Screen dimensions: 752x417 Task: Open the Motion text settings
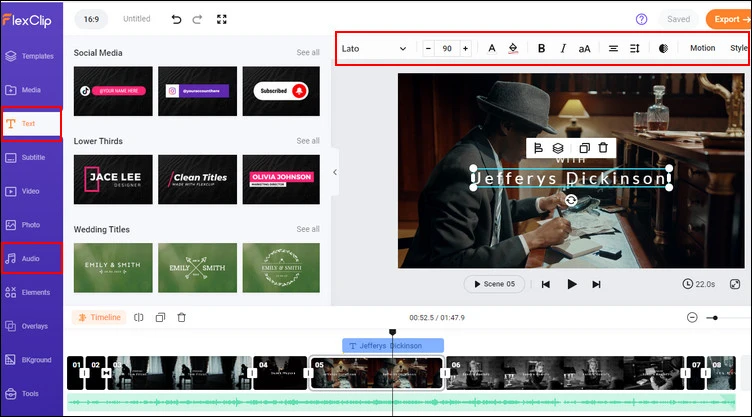click(703, 48)
